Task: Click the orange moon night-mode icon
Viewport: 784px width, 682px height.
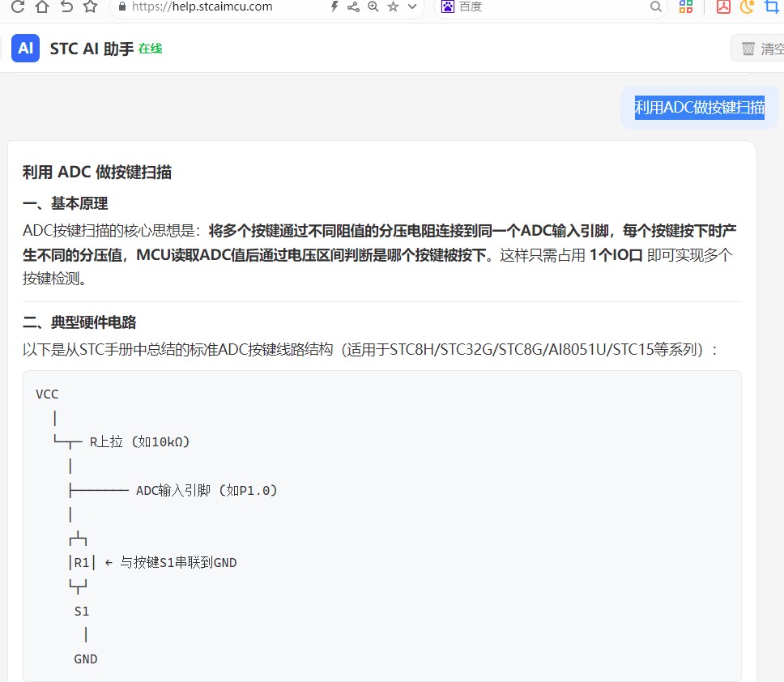Action: coord(747,6)
